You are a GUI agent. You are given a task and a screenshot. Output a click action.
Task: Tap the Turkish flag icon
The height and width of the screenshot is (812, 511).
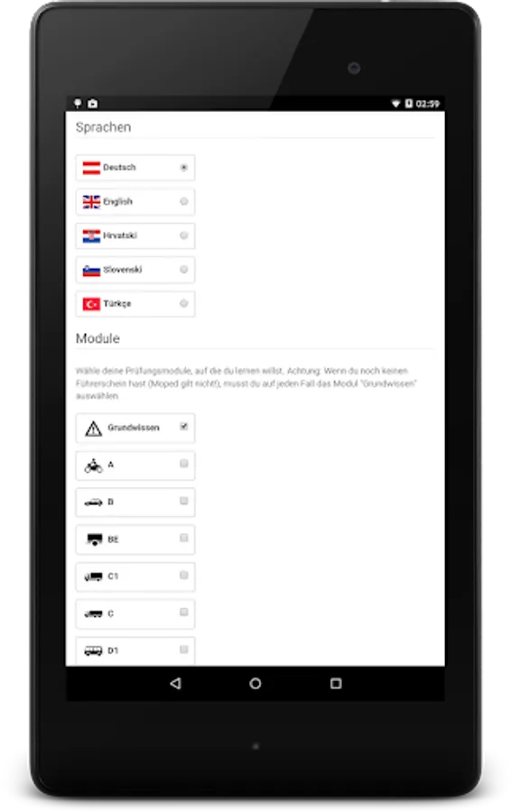pos(91,304)
